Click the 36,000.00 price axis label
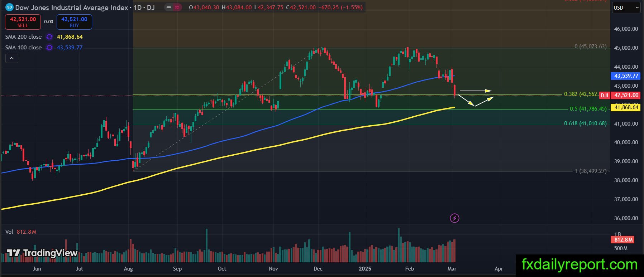 click(626, 218)
